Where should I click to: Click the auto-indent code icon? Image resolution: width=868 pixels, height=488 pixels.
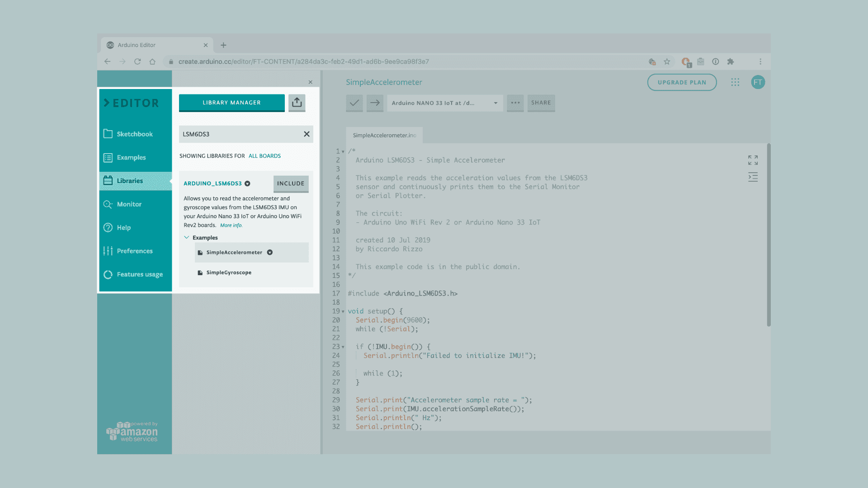pos(753,177)
